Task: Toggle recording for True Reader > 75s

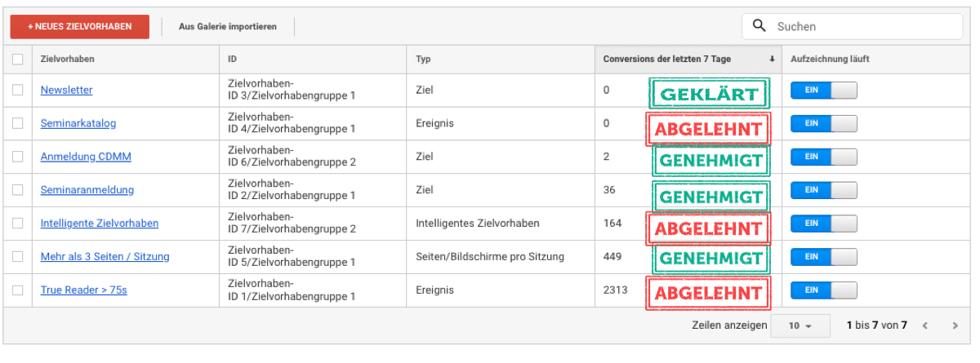Action: [823, 290]
